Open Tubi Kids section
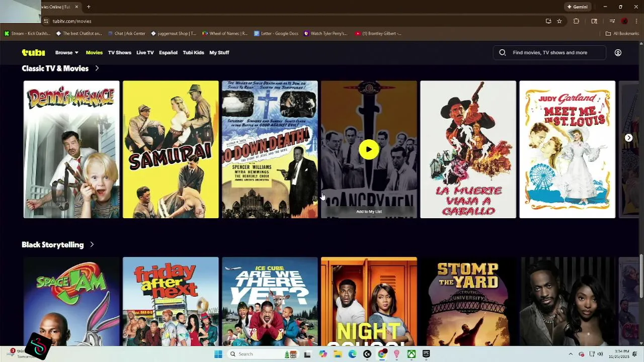The height and width of the screenshot is (362, 644). coord(193,52)
